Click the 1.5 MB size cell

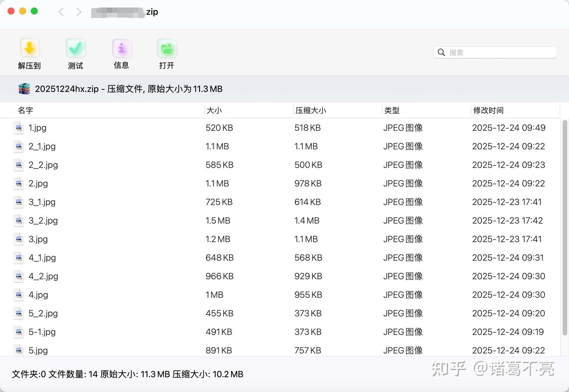218,221
